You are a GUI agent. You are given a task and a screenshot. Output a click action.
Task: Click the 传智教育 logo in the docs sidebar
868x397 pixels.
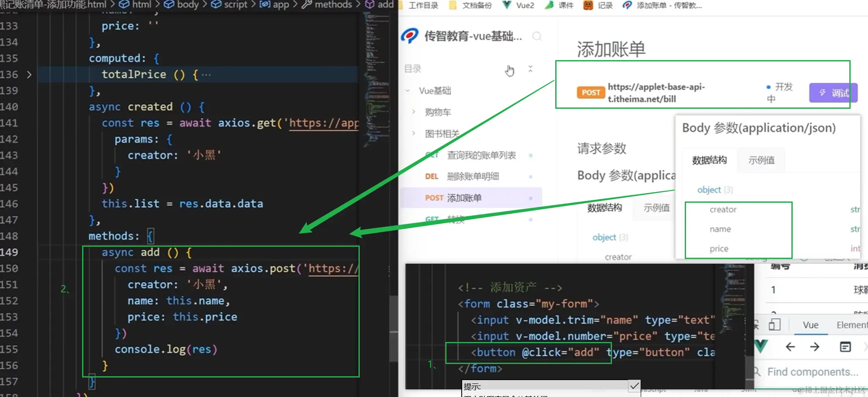click(x=409, y=36)
